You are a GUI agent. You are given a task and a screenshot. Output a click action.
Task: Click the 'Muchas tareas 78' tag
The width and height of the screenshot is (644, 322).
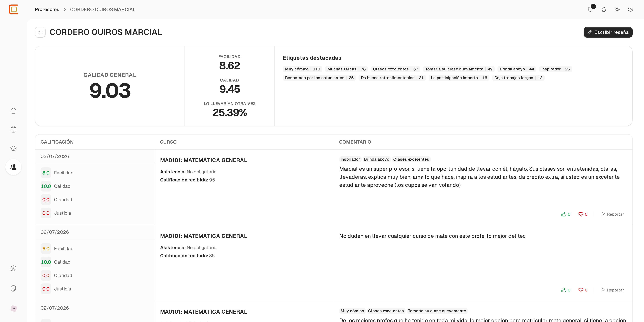point(346,69)
